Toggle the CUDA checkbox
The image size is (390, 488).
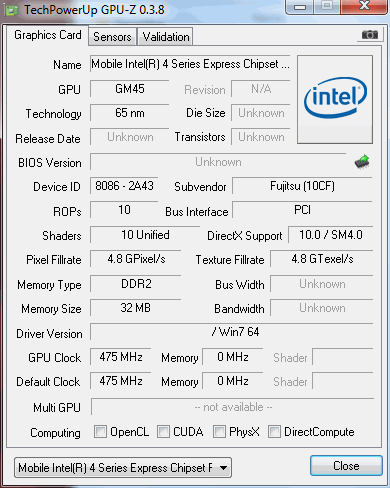163,431
